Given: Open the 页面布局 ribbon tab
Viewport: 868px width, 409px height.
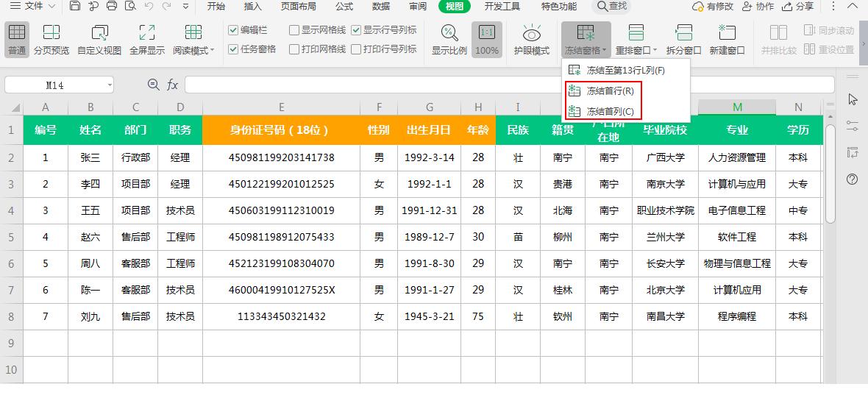Looking at the screenshot, I should [x=299, y=7].
